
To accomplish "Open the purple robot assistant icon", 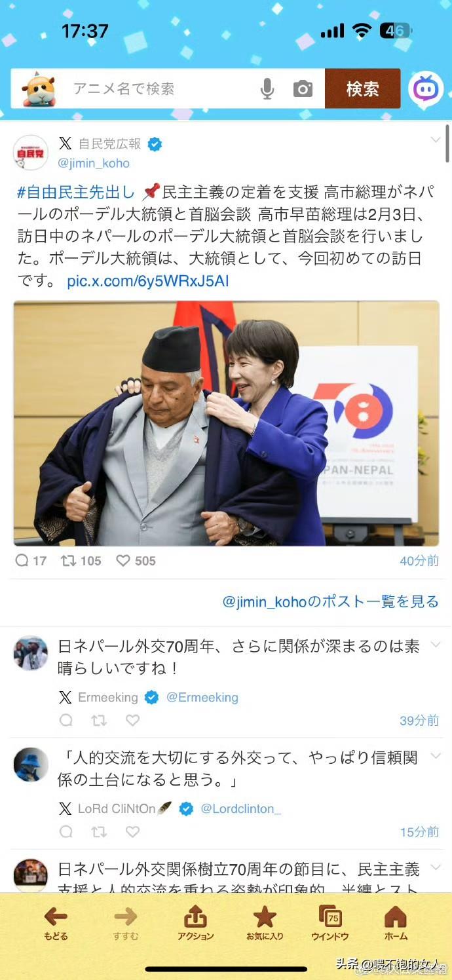I will click(x=426, y=88).
